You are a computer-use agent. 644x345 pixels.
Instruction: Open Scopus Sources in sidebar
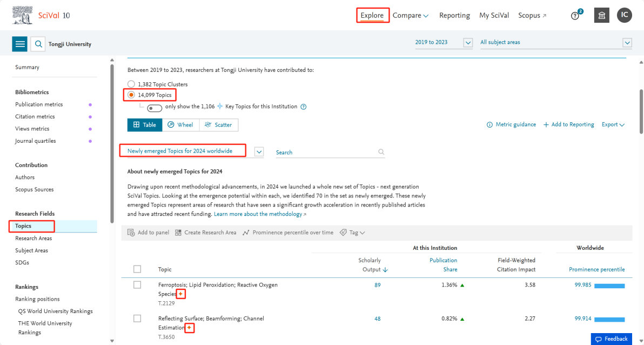pyautogui.click(x=35, y=190)
